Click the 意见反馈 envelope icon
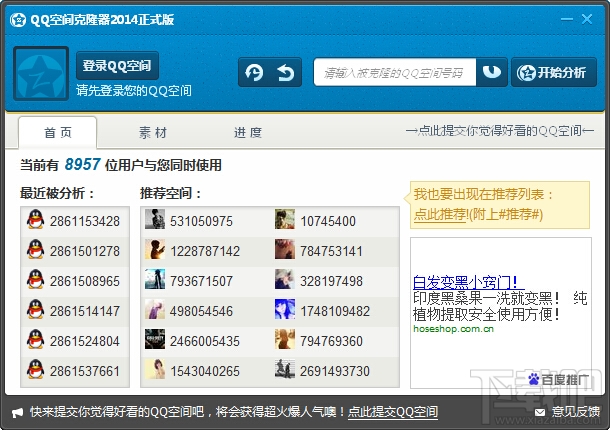This screenshot has width=610, height=430. click(540, 412)
